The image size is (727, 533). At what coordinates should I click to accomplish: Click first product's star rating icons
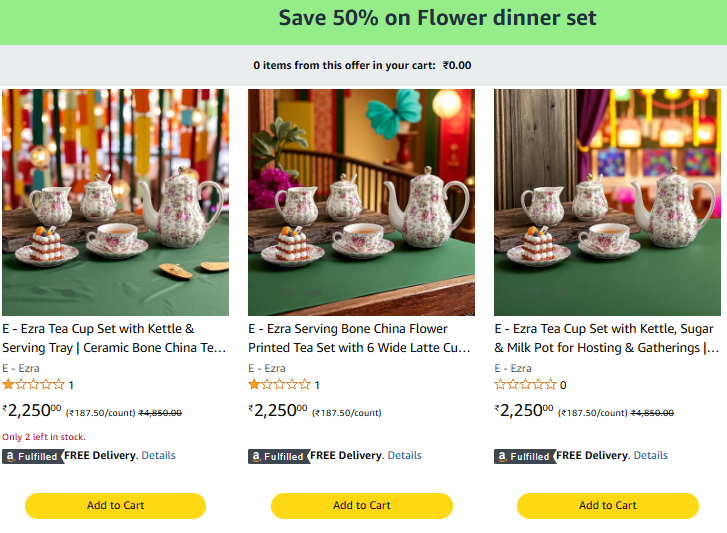33,385
